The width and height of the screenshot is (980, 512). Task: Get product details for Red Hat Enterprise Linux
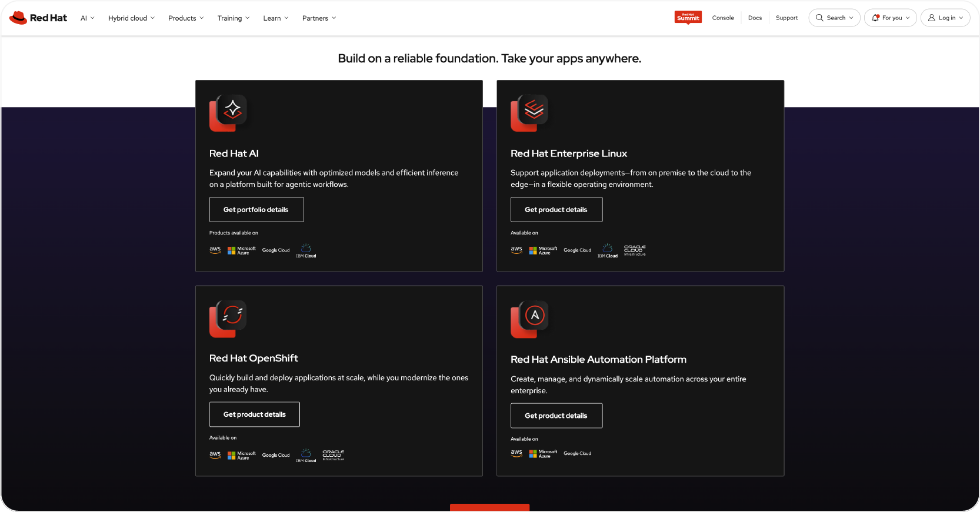pos(556,210)
